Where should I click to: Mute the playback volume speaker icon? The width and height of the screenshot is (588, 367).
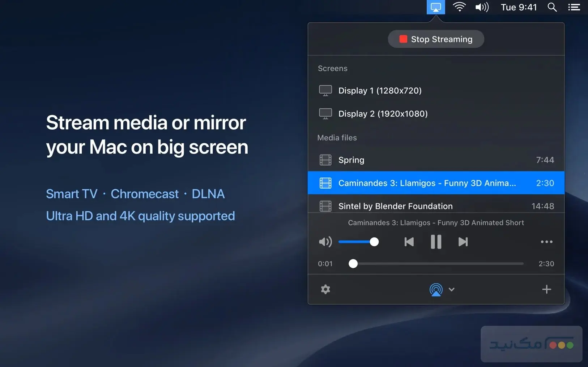coord(325,242)
